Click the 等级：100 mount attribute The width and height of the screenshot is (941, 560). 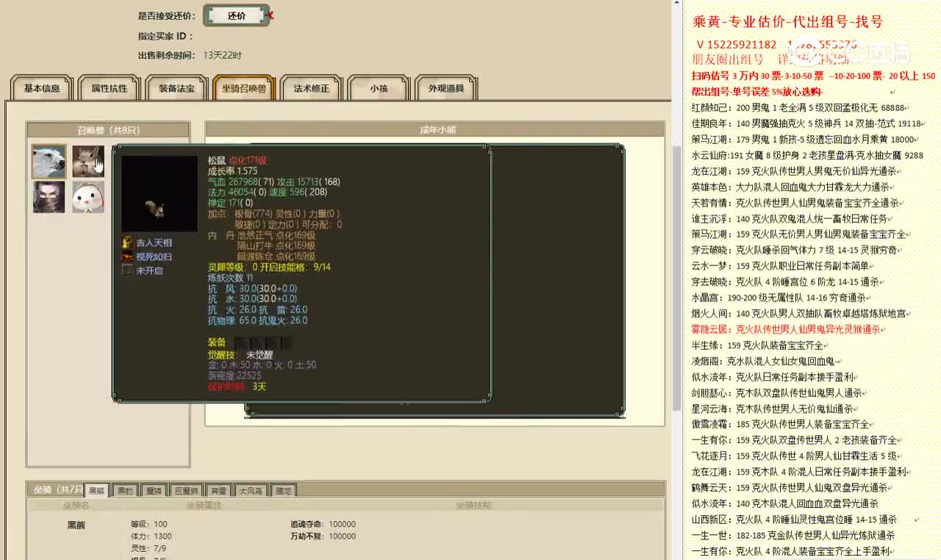[x=149, y=525]
